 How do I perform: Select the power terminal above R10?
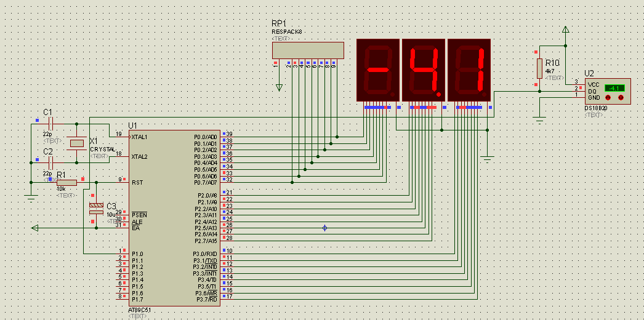tap(566, 30)
